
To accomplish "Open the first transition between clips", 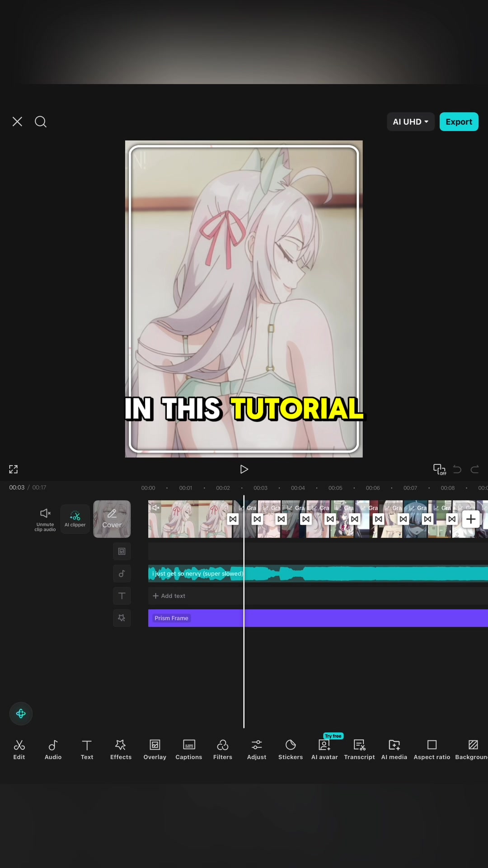I will coord(233,519).
